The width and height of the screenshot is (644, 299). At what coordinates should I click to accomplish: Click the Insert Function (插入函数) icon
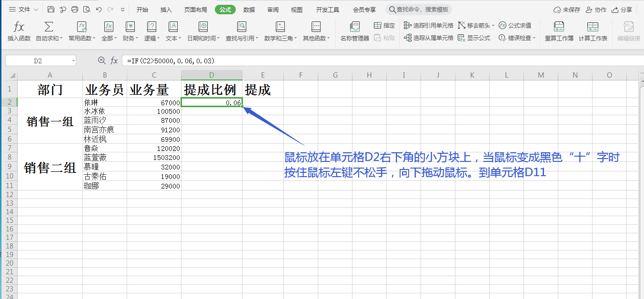click(x=19, y=27)
